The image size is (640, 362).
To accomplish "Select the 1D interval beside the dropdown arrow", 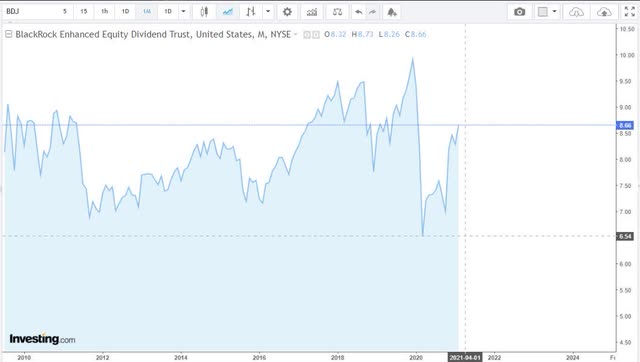I will point(168,11).
